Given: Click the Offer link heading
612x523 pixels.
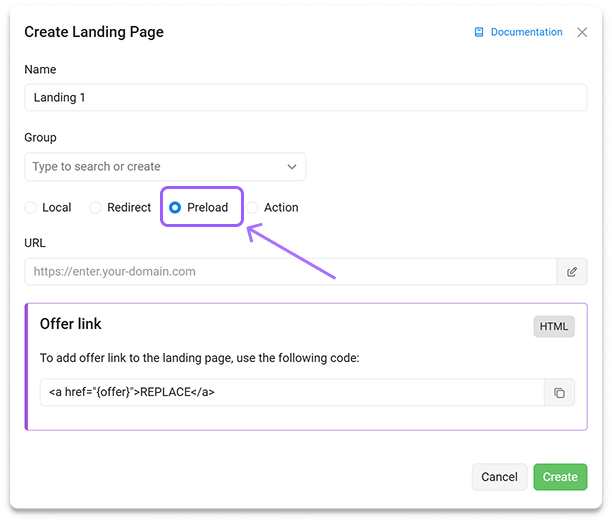Looking at the screenshot, I should pyautogui.click(x=71, y=324).
